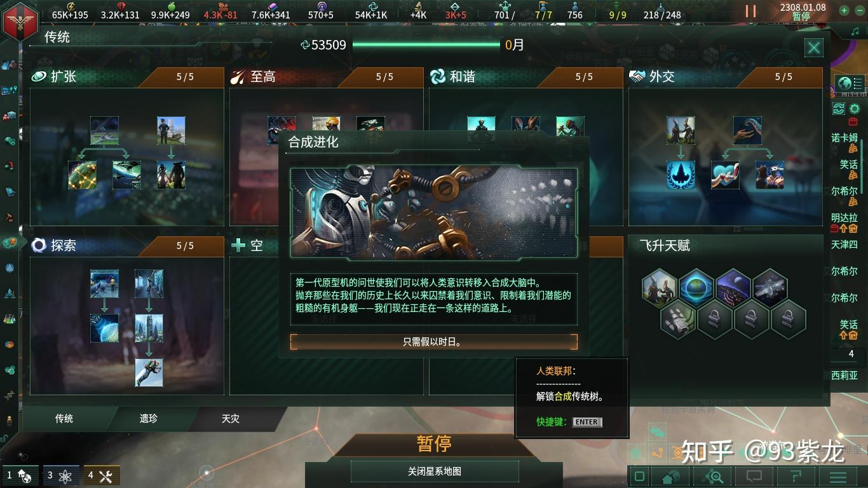
Task: Click the music note icon
Action: (855, 30)
